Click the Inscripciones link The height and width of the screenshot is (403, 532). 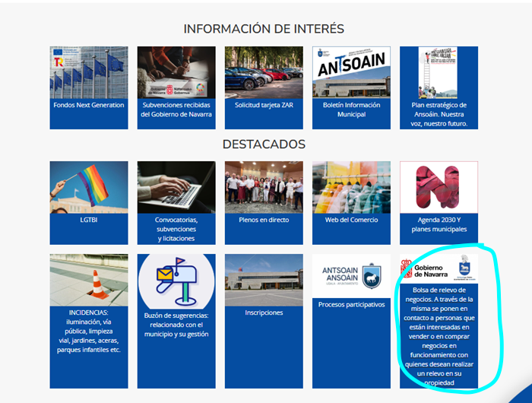[264, 313]
